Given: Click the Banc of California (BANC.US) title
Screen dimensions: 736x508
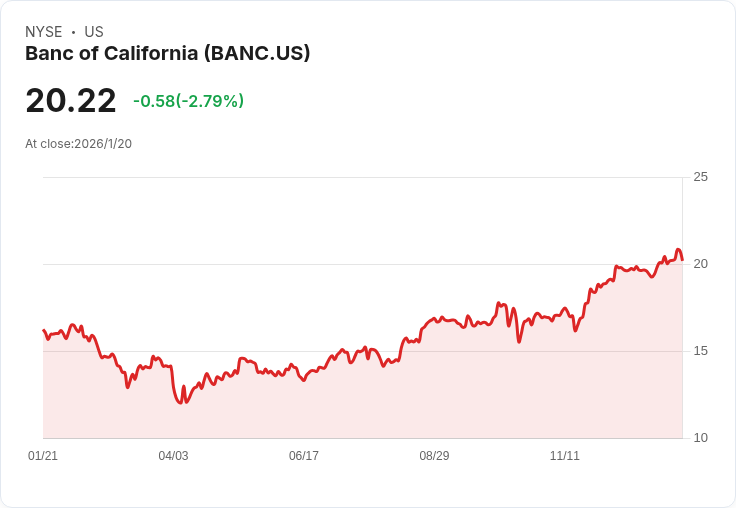Looking at the screenshot, I should coord(168,54).
